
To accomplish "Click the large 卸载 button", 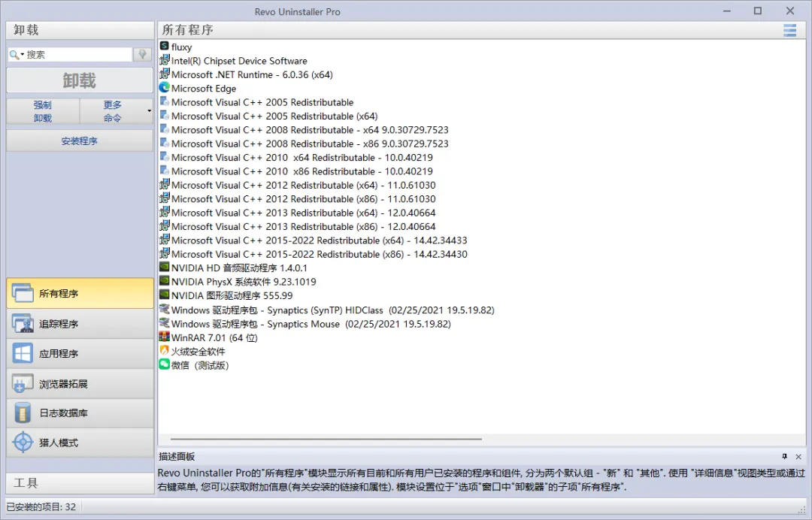I will (80, 80).
